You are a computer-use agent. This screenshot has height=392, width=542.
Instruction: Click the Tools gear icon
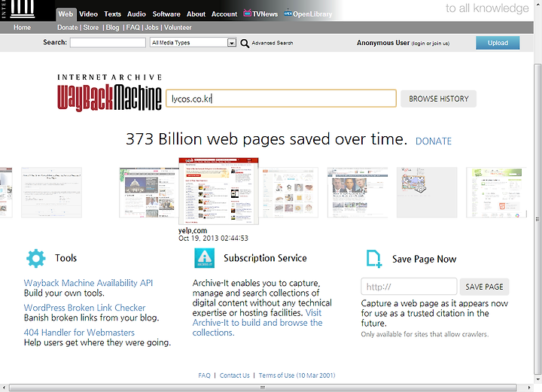[x=36, y=258]
